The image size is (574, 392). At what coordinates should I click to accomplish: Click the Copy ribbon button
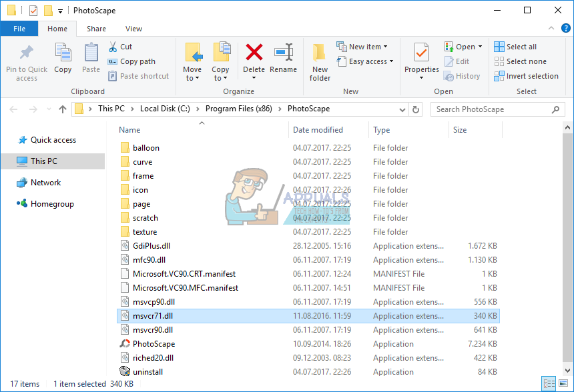[63, 58]
